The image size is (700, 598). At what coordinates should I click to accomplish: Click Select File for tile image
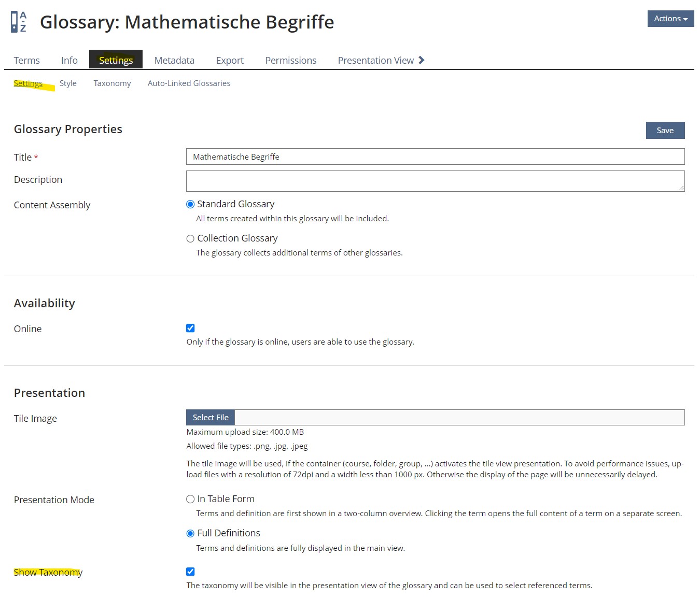(211, 418)
